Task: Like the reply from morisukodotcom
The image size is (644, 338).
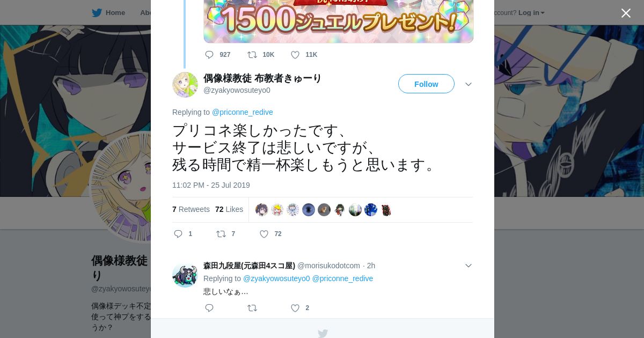Action: (295, 308)
